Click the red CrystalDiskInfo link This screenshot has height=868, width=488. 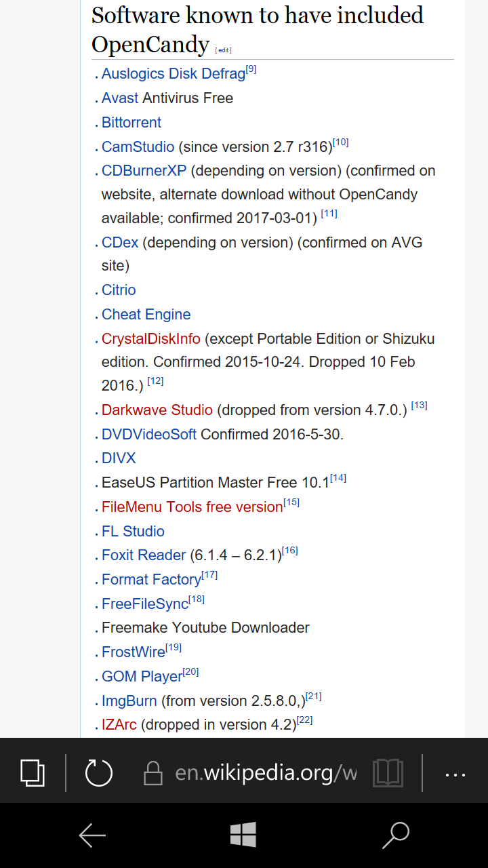click(150, 338)
